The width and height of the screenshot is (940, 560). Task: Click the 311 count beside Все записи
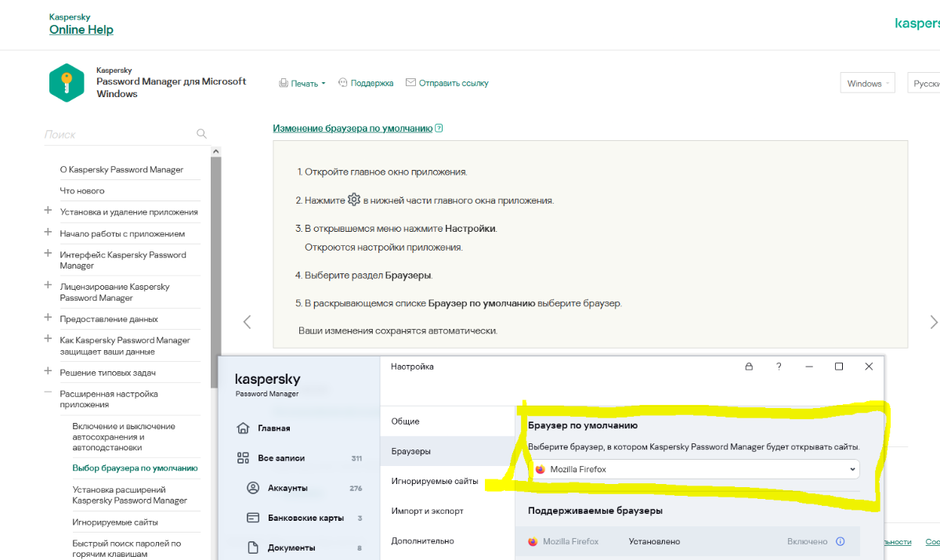[356, 458]
